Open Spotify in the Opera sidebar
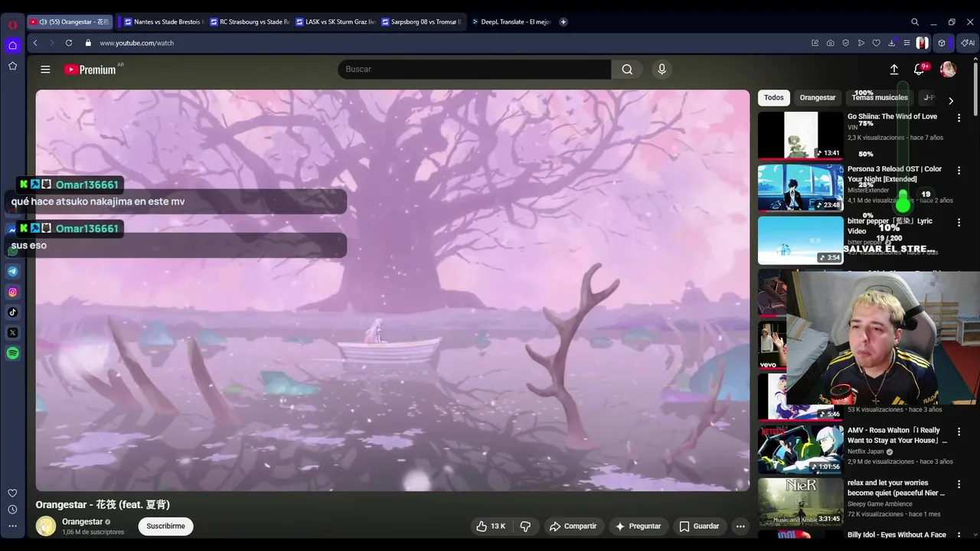 13,354
